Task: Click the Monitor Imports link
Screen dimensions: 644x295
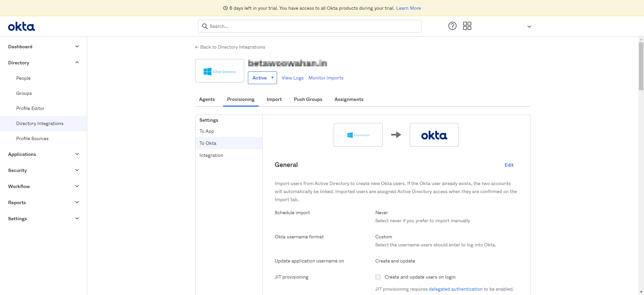Action: [x=326, y=78]
